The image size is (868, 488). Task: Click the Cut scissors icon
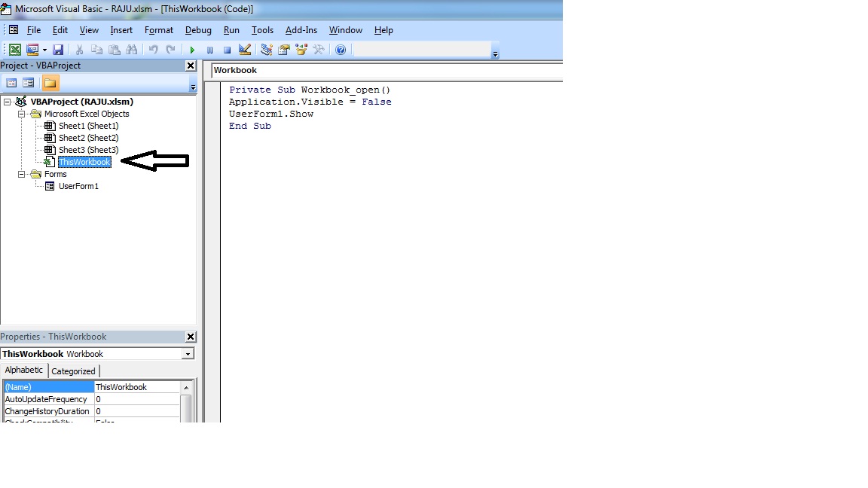pyautogui.click(x=79, y=50)
